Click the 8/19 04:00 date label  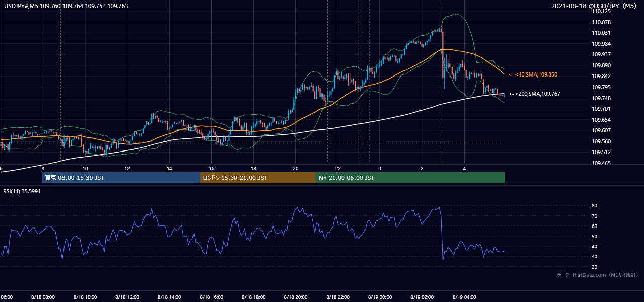point(465,297)
